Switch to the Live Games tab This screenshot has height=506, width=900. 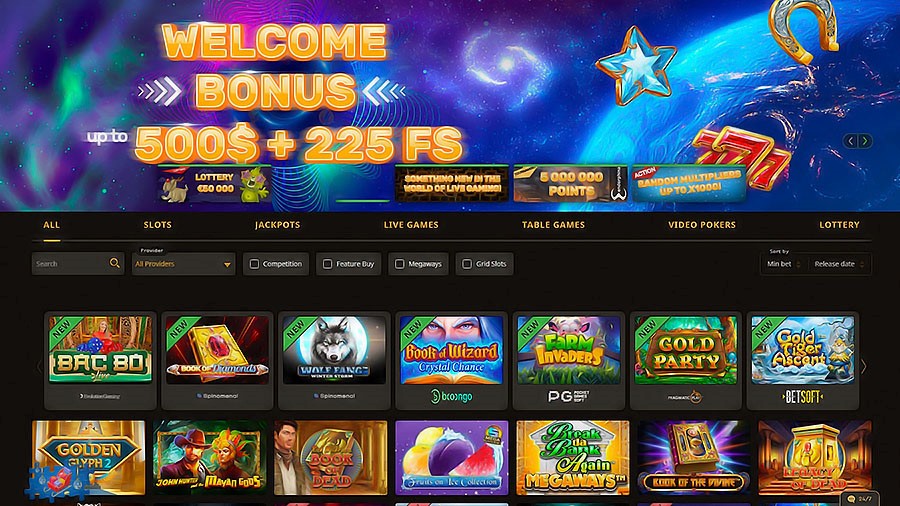pyautogui.click(x=411, y=225)
